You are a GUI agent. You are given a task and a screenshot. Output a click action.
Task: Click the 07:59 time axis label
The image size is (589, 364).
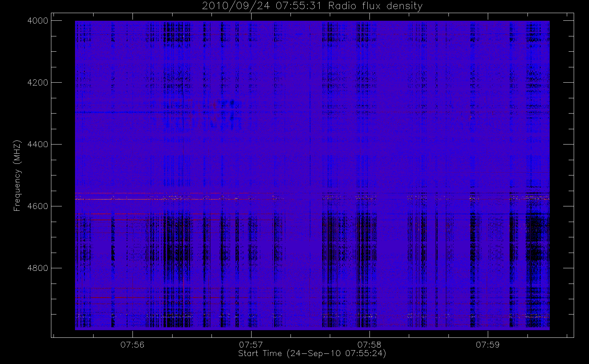488,345
